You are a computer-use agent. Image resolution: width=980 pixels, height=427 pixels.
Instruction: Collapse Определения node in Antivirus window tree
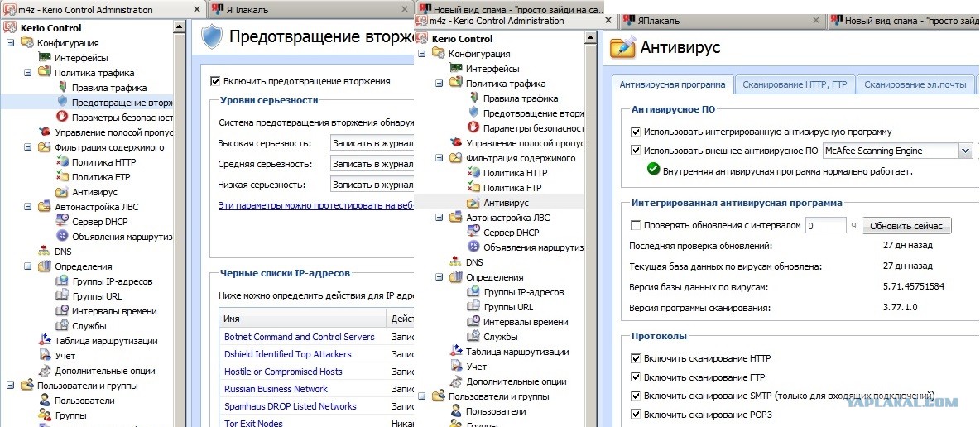pos(439,277)
